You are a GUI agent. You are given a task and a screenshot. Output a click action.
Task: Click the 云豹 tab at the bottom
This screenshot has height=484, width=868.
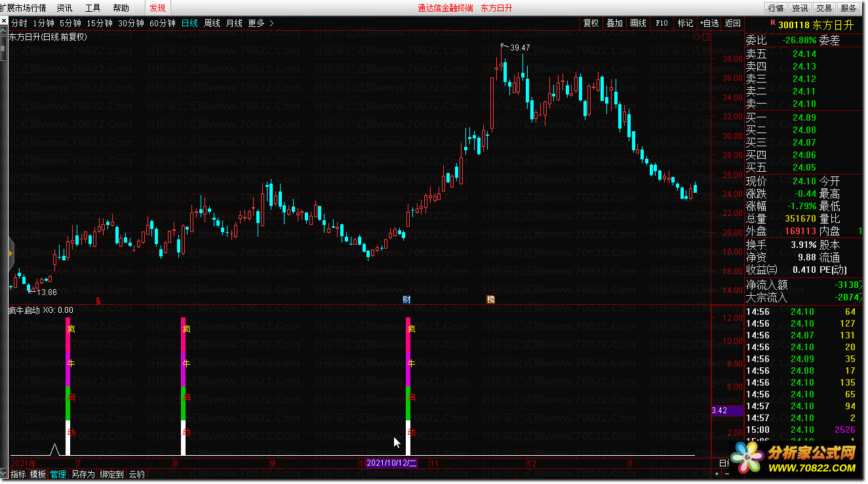(136, 474)
